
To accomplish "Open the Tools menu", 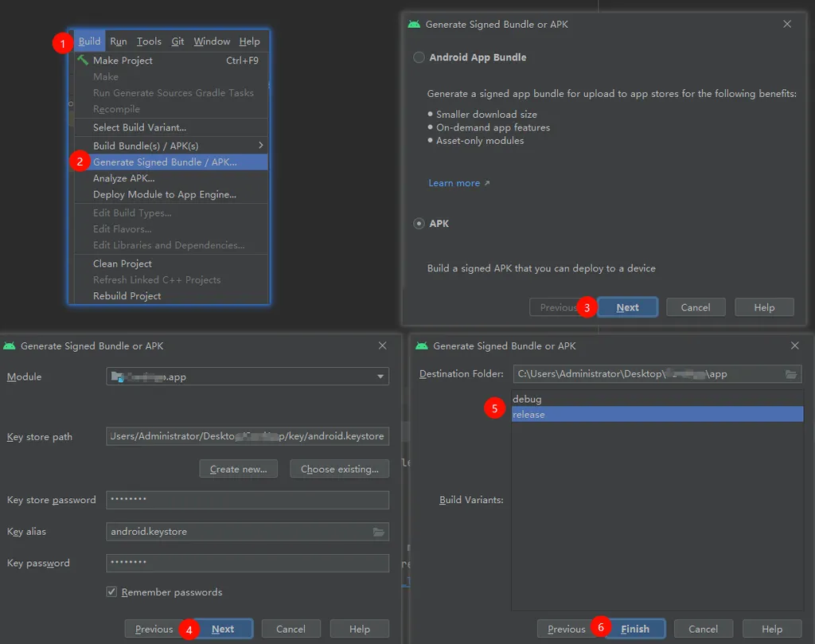I will tap(149, 41).
